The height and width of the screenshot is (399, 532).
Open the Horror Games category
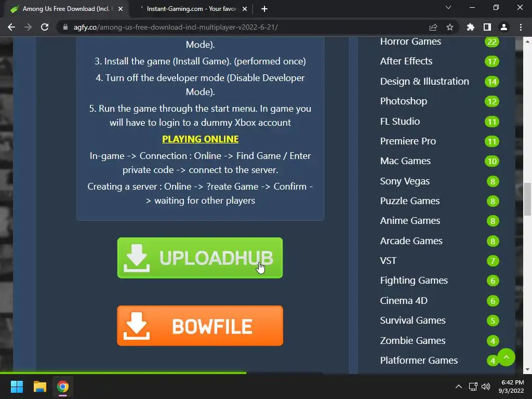pos(410,42)
